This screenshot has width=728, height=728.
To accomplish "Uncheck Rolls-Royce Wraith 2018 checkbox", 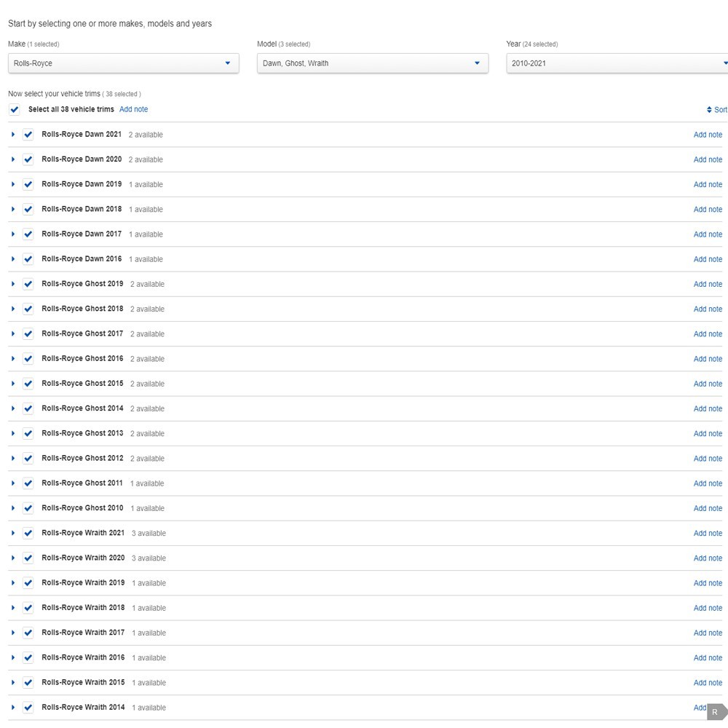I will pos(28,608).
